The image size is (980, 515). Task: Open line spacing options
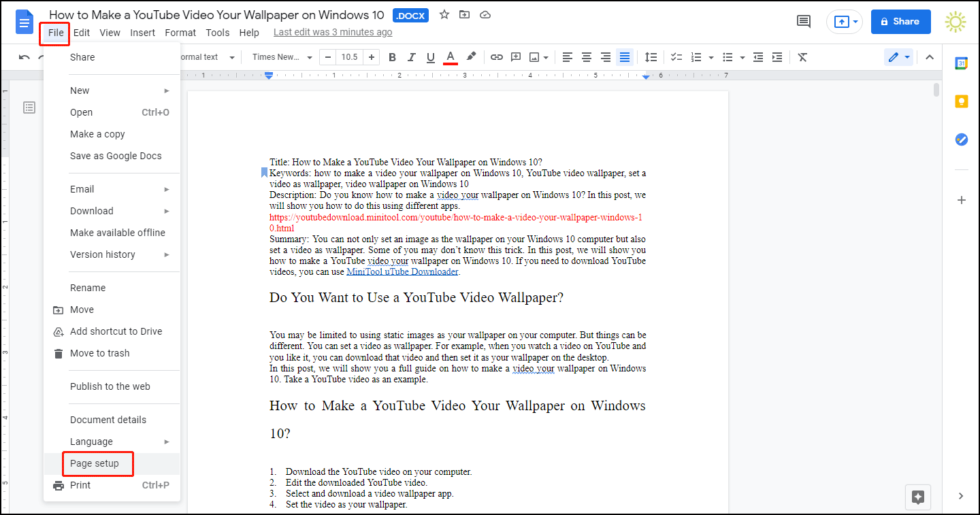(651, 57)
